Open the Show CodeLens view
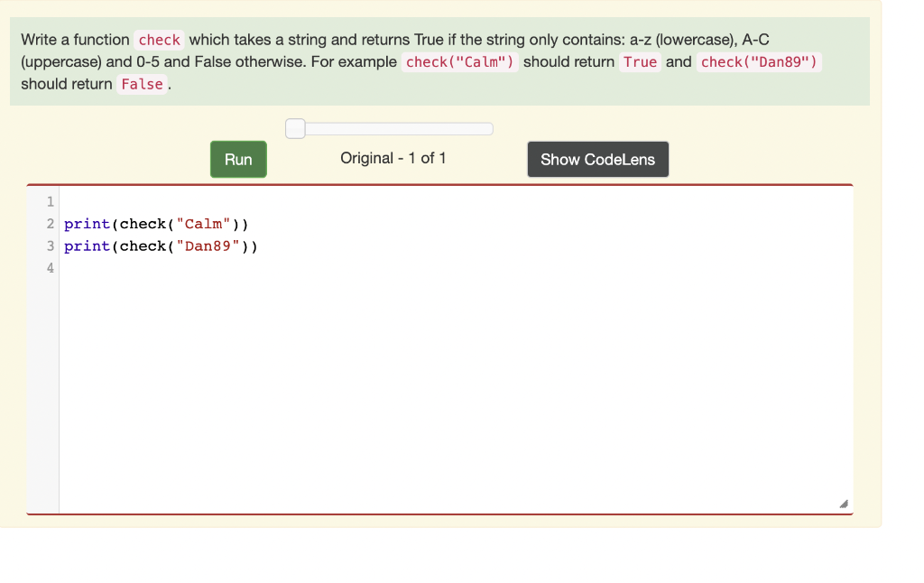Screen dimensions: 924x583 point(597,159)
